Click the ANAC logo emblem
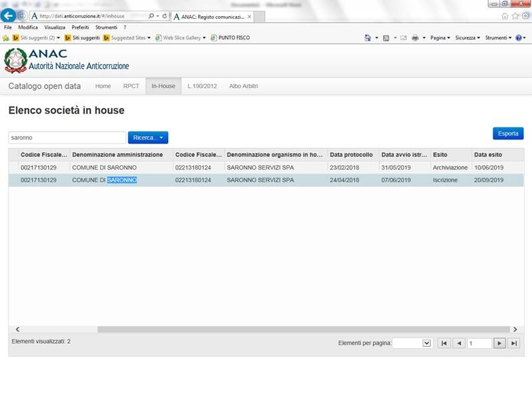The image size is (532, 409). point(15,60)
